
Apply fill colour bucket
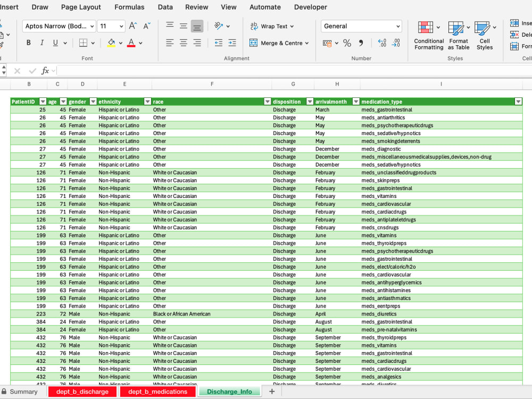click(x=111, y=43)
